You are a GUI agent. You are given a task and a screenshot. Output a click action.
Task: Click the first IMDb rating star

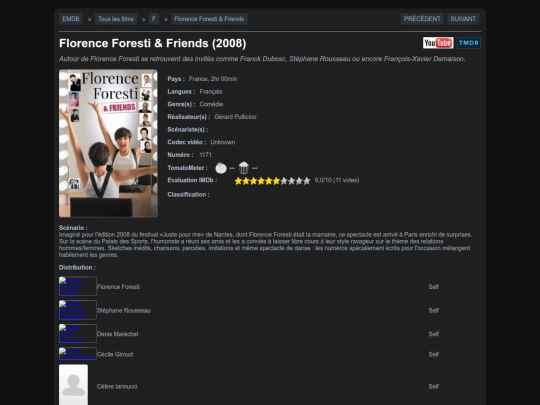238,181
